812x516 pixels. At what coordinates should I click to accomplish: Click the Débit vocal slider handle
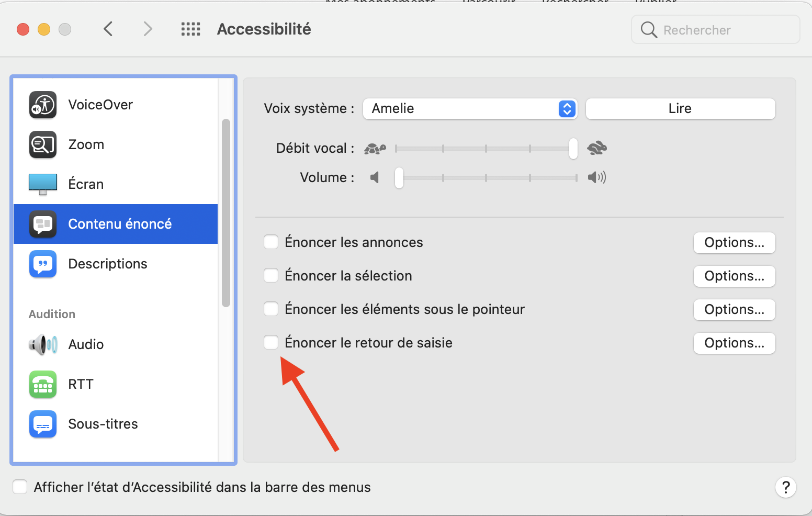pyautogui.click(x=573, y=149)
